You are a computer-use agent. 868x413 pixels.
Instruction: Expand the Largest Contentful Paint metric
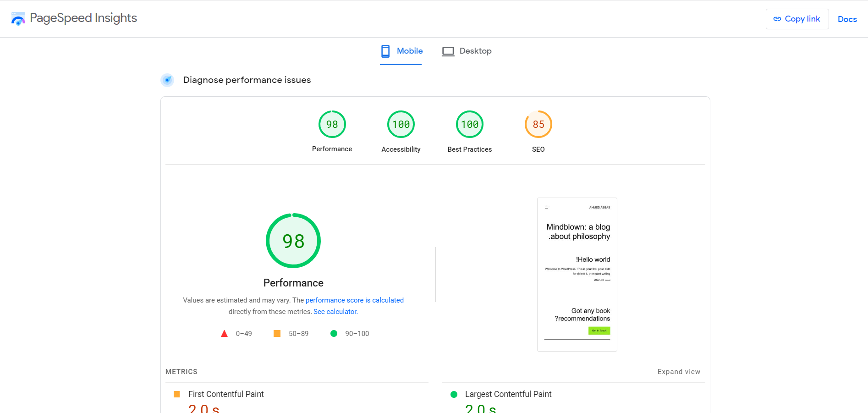click(x=508, y=394)
